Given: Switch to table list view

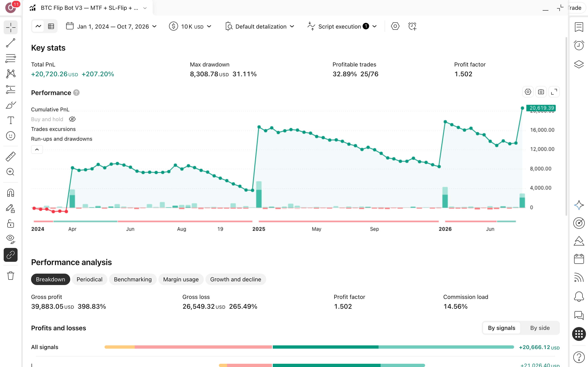Looking at the screenshot, I should tap(51, 26).
